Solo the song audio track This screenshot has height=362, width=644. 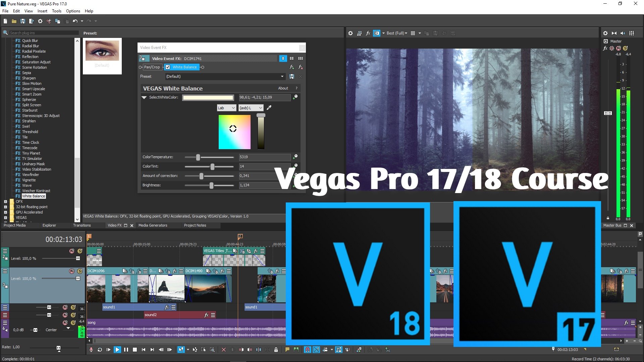pos(73,322)
